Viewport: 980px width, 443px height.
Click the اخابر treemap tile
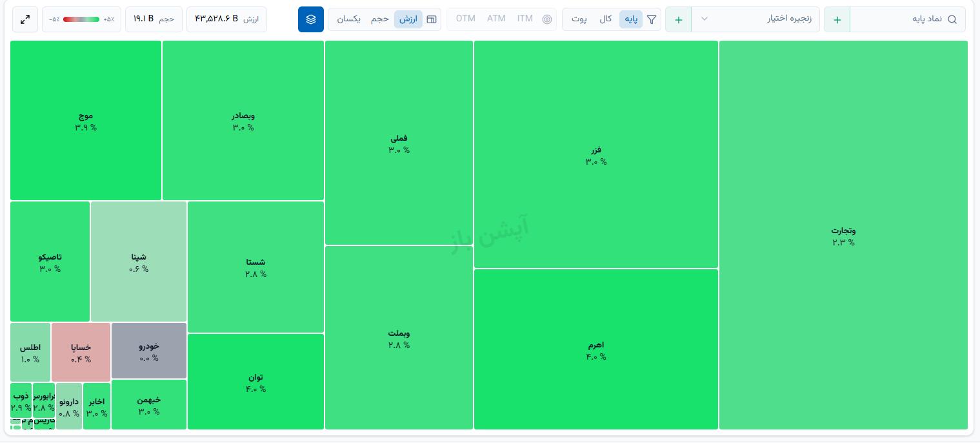pyautogui.click(x=97, y=406)
